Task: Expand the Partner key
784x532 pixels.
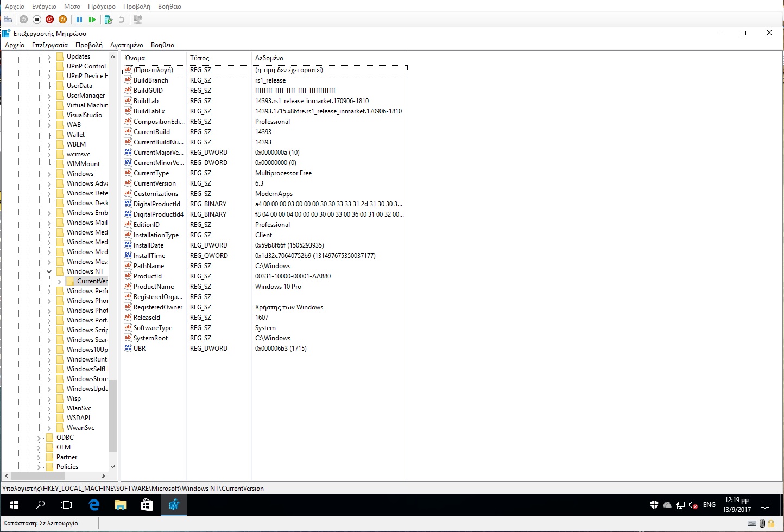Action: click(39, 457)
